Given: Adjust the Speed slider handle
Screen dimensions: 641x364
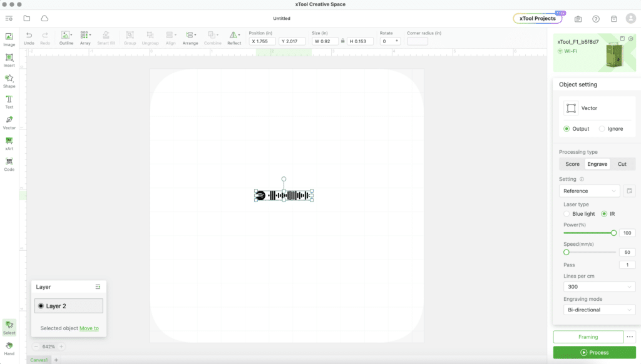Looking at the screenshot, I should coord(566,252).
